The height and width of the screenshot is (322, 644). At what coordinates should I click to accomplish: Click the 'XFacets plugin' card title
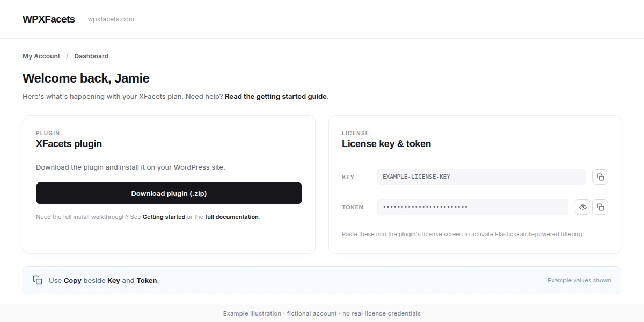[69, 144]
